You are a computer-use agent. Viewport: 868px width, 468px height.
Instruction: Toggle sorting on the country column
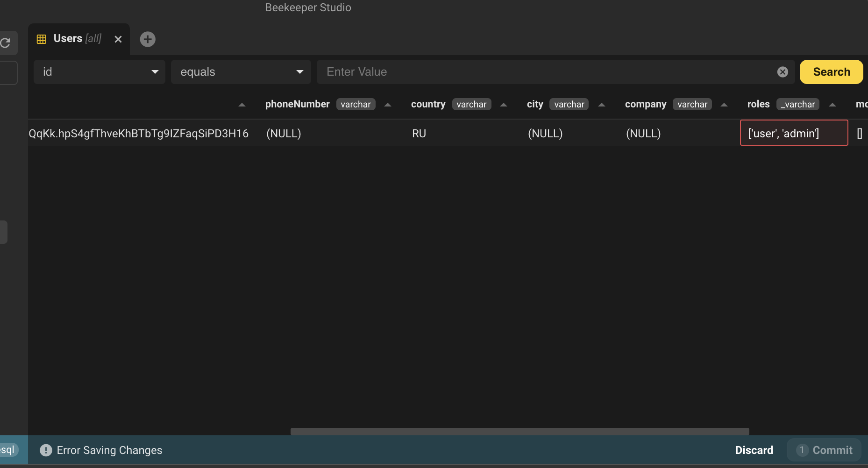click(x=503, y=105)
